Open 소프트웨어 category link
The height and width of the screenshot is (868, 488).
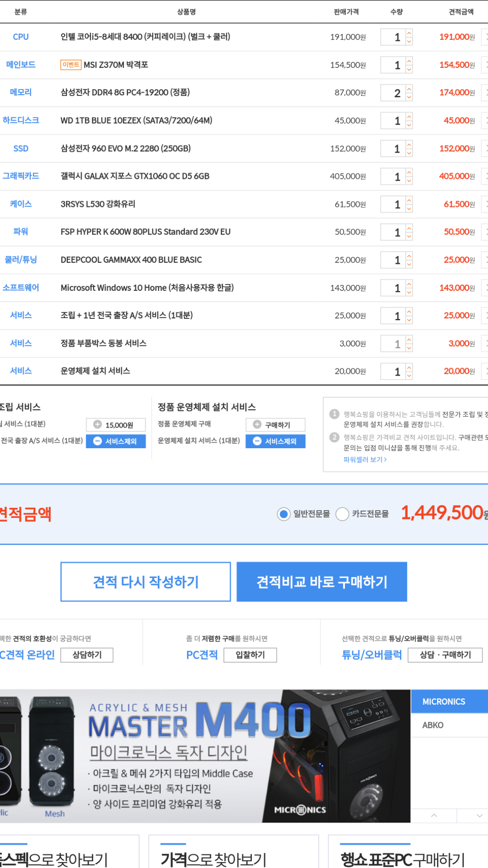click(x=21, y=288)
